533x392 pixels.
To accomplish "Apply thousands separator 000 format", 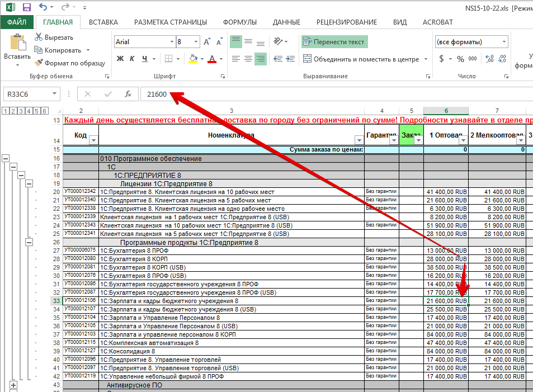I will tap(473, 59).
